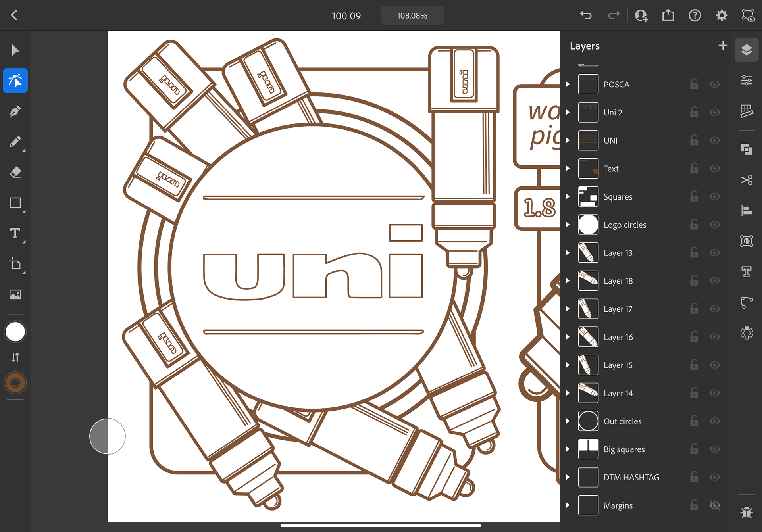Open the share and export icon
This screenshot has width=762, height=532.
pos(668,15)
